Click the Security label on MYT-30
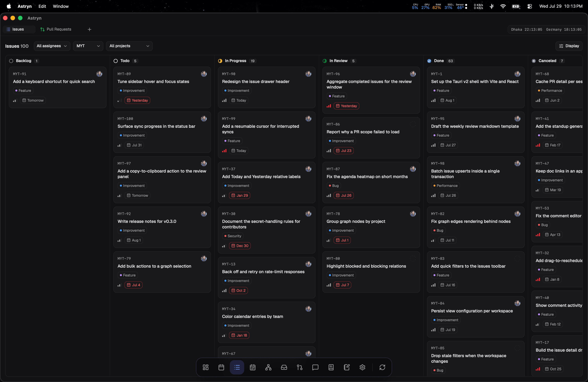Viewport: 588px width, 382px height. 233,236
